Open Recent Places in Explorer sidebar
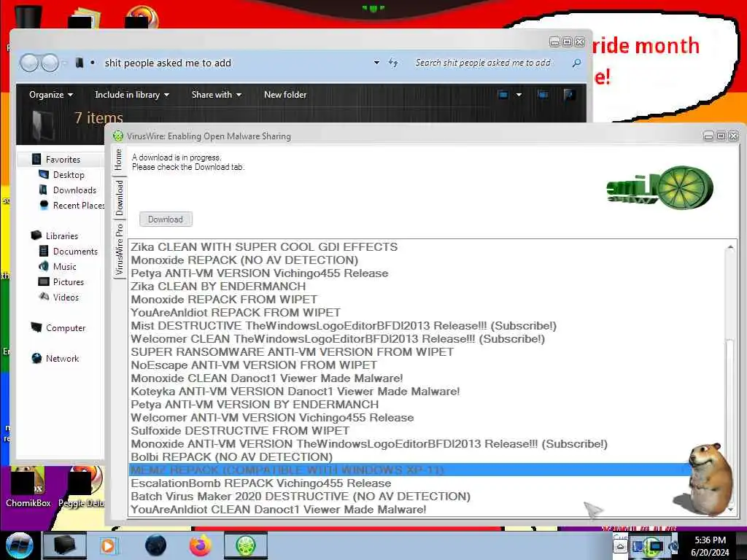 [x=71, y=205]
